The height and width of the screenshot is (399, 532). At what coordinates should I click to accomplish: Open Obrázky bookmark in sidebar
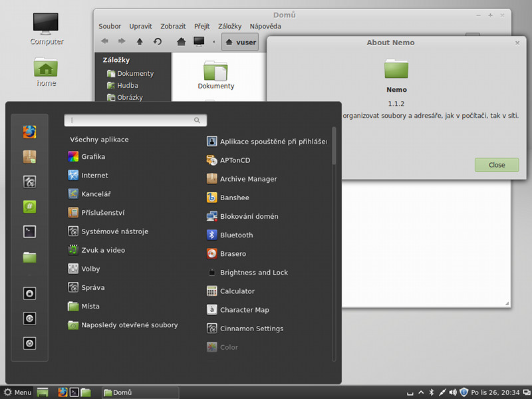tap(125, 97)
